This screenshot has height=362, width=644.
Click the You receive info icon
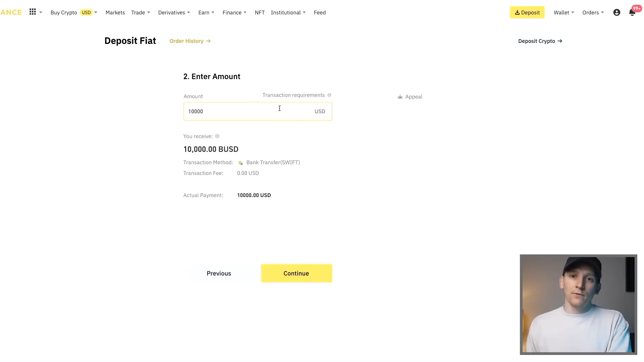point(217,136)
